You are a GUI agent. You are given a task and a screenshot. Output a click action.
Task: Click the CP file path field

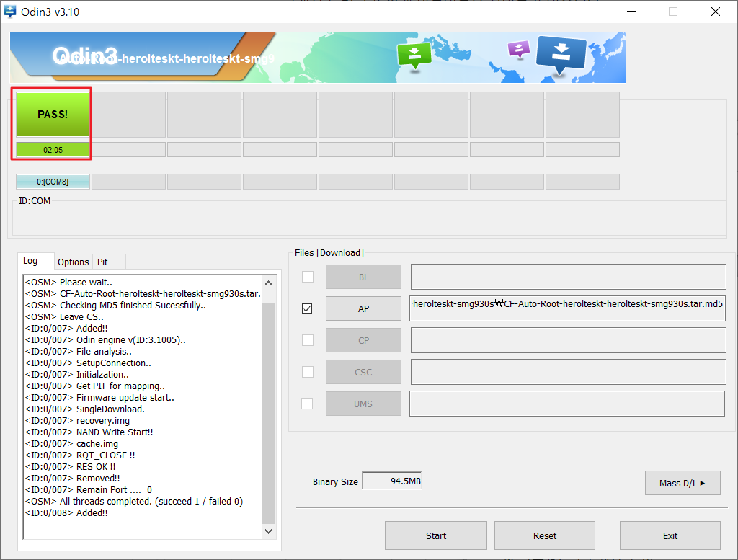pyautogui.click(x=568, y=340)
